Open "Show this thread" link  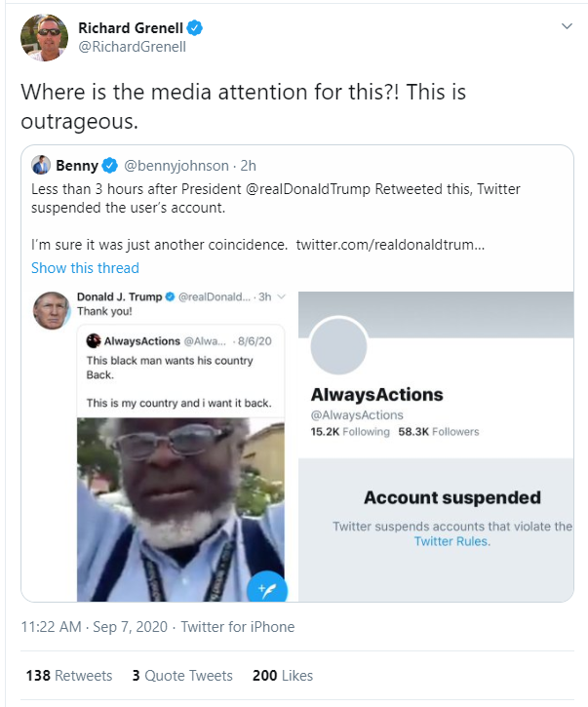pyautogui.click(x=85, y=268)
